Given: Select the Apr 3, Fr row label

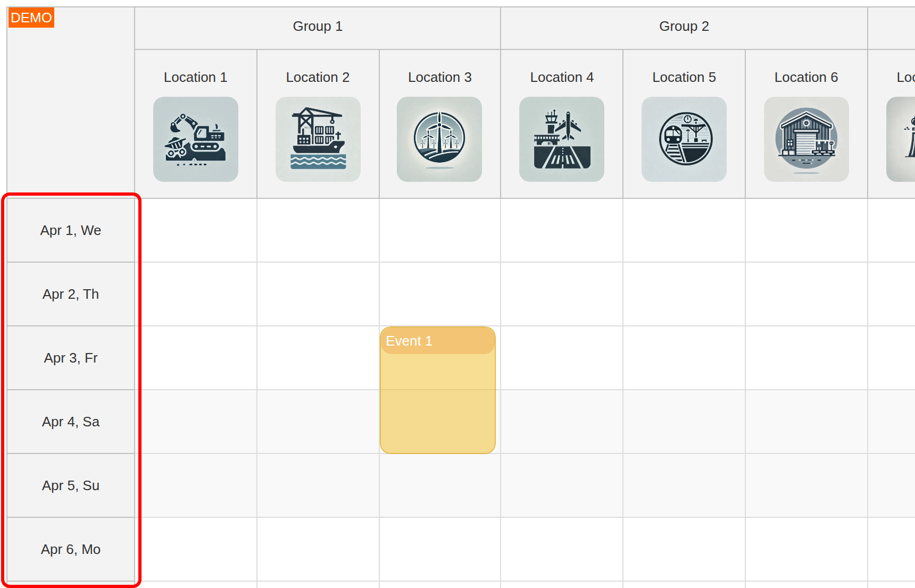Looking at the screenshot, I should tap(71, 358).
